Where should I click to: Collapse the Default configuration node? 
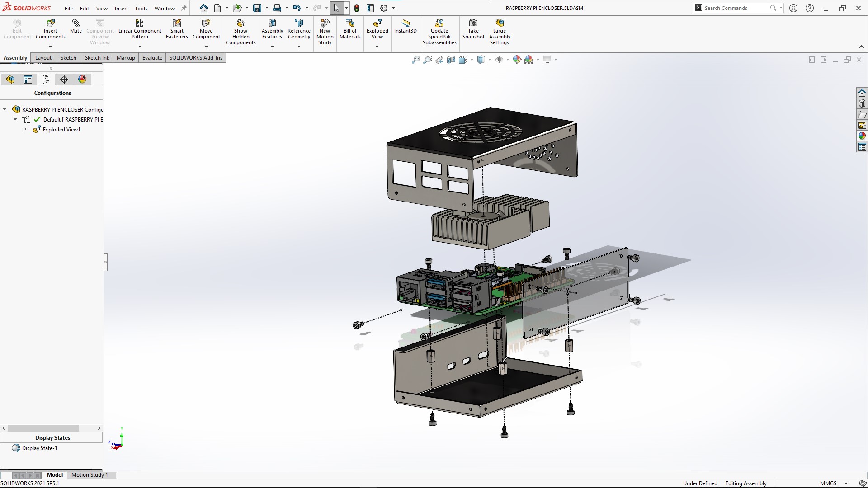[x=15, y=120]
